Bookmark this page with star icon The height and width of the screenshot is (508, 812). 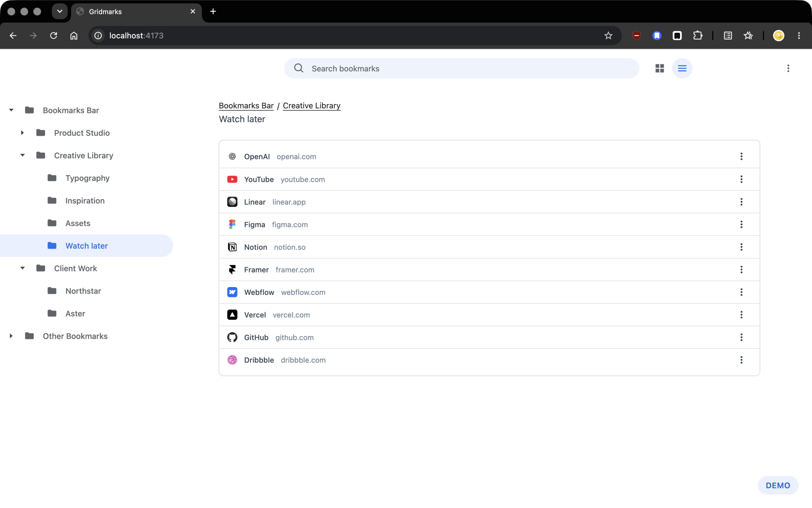click(x=608, y=36)
